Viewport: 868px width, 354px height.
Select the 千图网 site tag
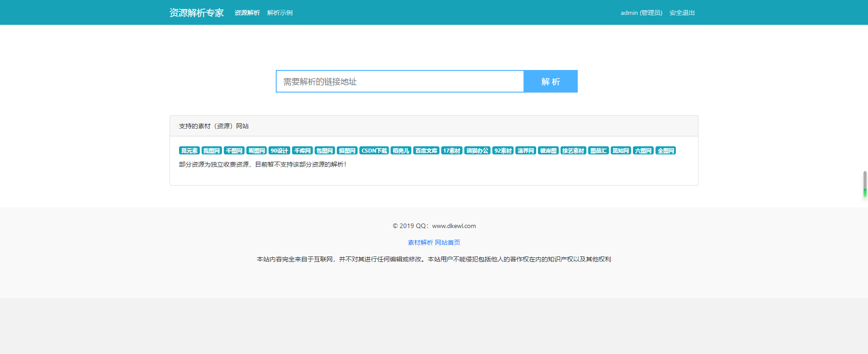(234, 151)
